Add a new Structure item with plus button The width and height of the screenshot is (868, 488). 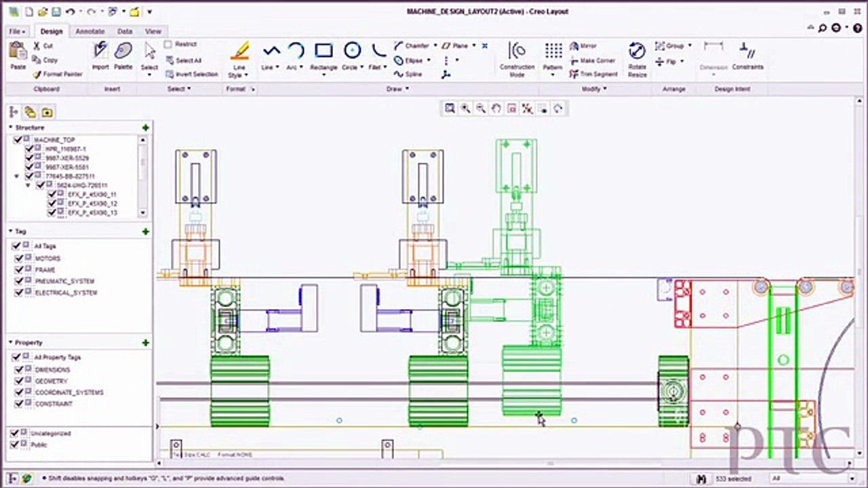pos(145,127)
